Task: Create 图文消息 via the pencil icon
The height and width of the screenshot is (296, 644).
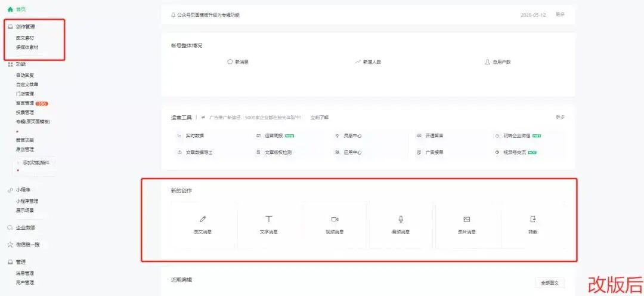Action: 203,219
